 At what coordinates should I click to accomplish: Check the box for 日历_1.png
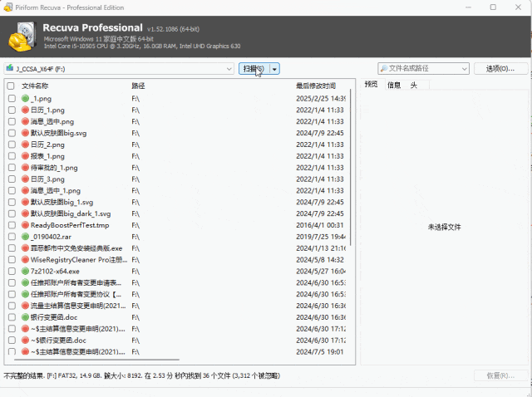12,110
